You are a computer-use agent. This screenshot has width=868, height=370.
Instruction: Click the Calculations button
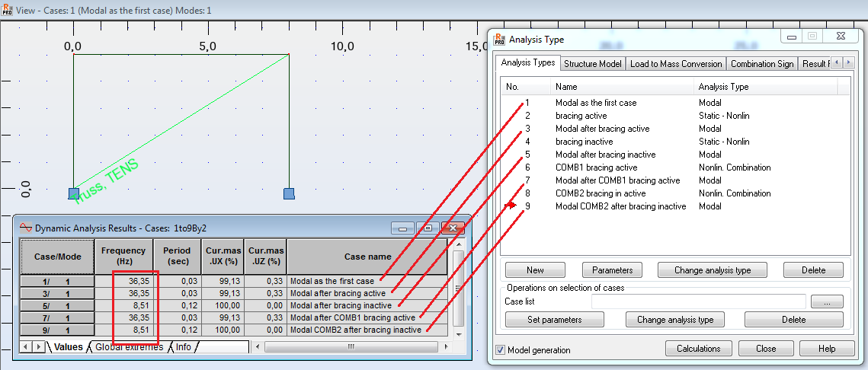(699, 349)
